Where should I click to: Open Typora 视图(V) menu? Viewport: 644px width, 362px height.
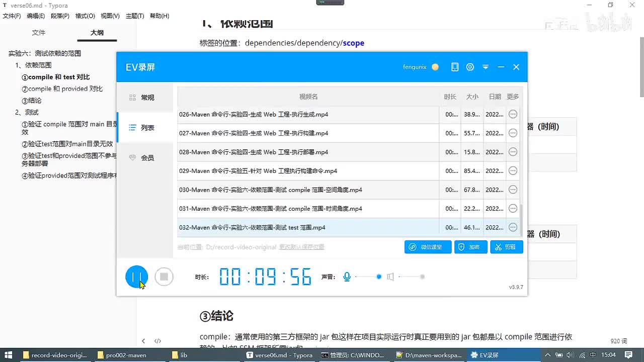(x=110, y=16)
